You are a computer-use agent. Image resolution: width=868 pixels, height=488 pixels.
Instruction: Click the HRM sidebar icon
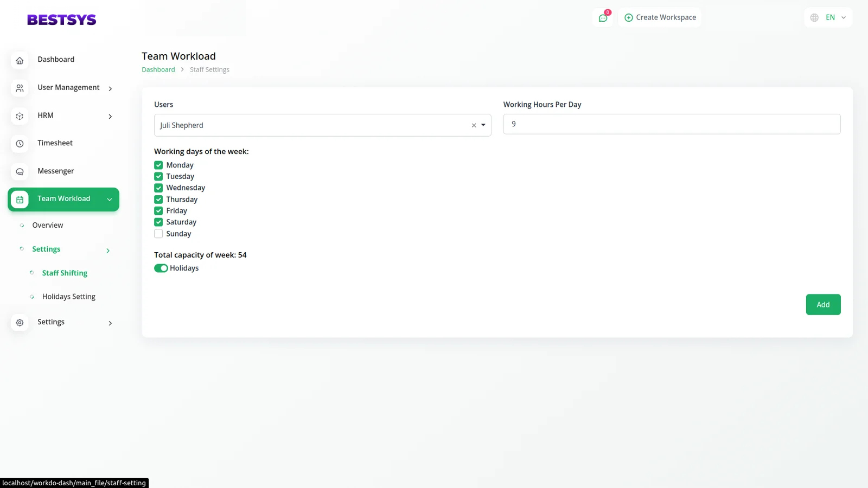[x=20, y=116]
